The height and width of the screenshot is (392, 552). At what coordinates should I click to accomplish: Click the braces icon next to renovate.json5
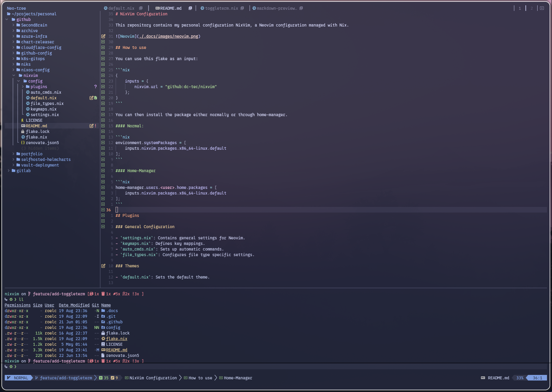pos(23,143)
